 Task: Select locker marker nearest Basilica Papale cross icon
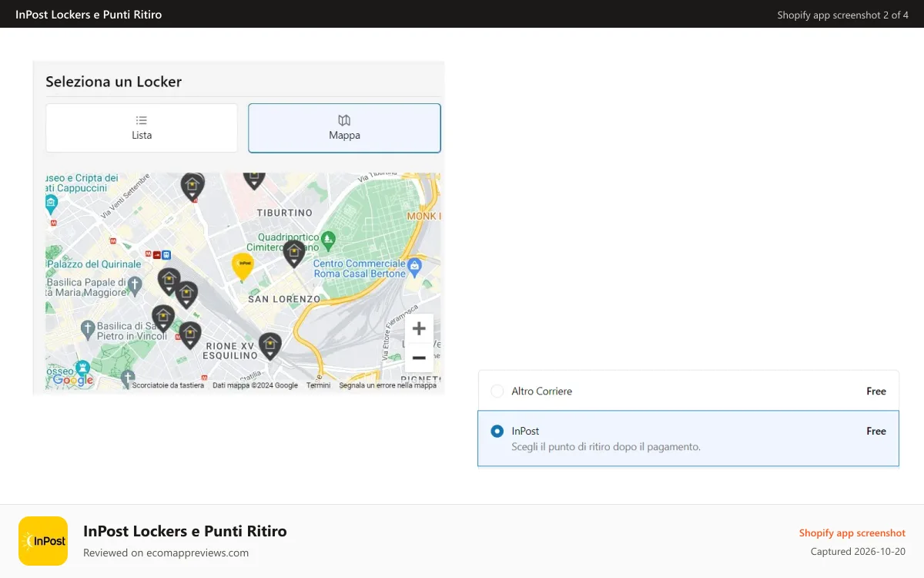tap(169, 281)
